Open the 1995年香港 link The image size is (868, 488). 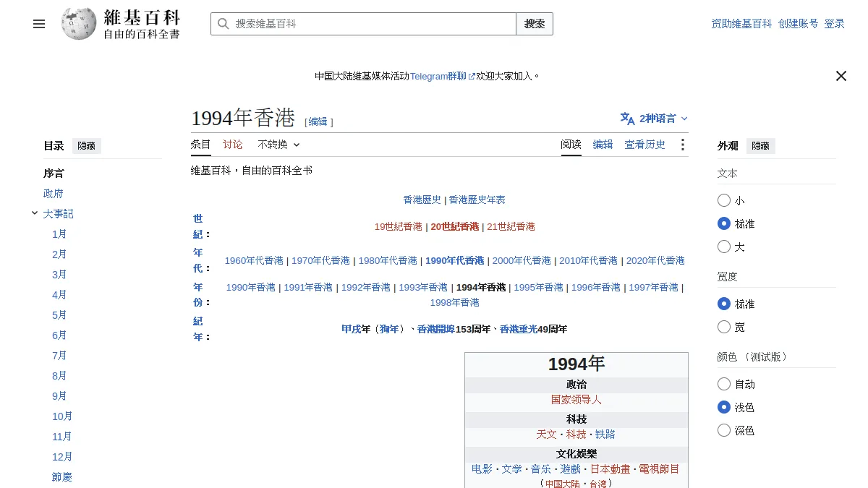point(538,288)
